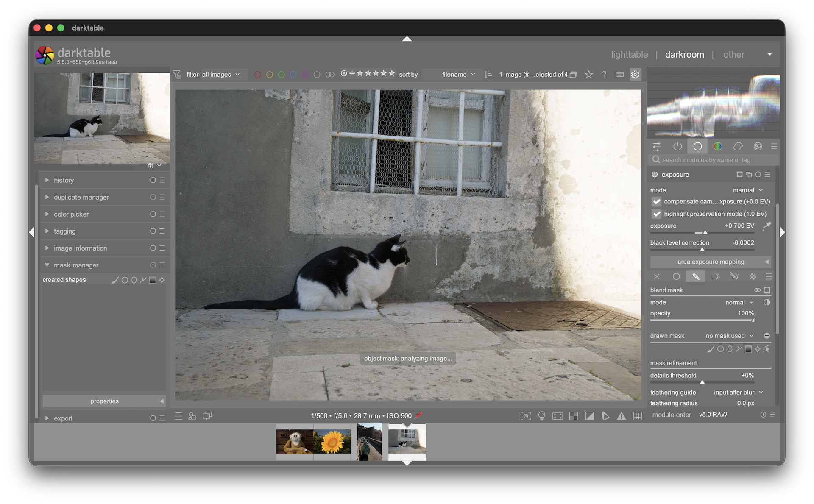The width and height of the screenshot is (814, 504).
Task: Adjust the opacity slider
Action: 702,320
